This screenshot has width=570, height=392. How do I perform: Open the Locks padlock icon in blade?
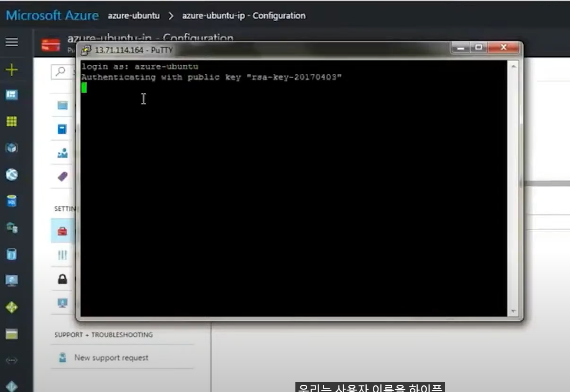[62, 279]
